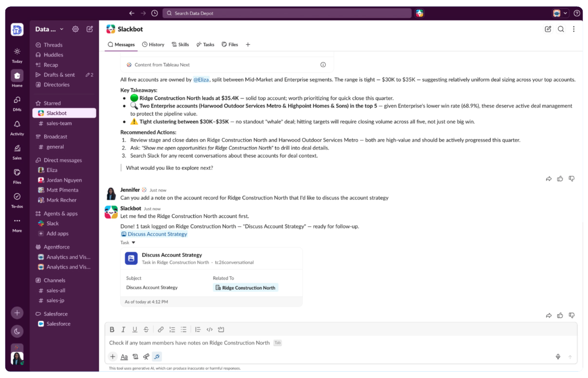Click the plus attach button in composer

coord(113,357)
